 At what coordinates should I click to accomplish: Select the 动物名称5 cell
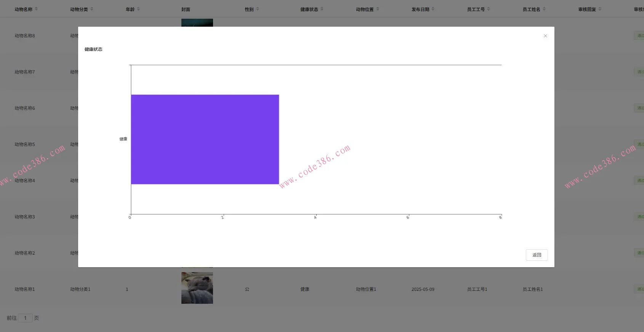pos(25,144)
